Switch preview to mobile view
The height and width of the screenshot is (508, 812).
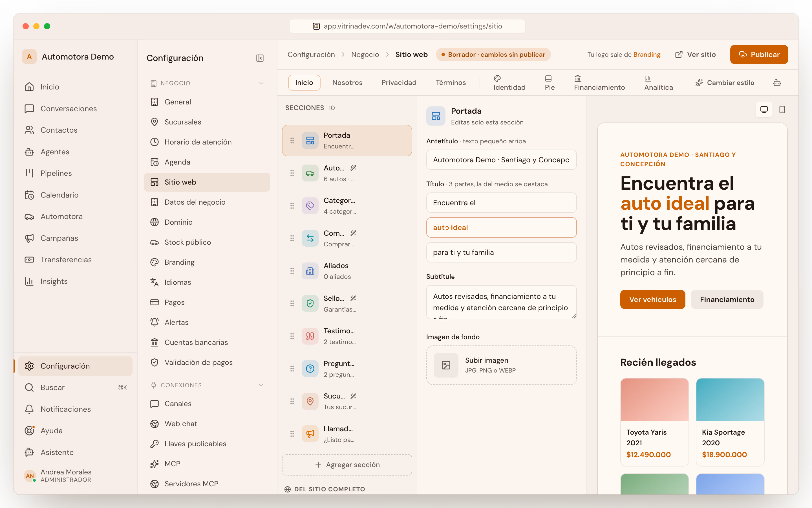(x=782, y=110)
